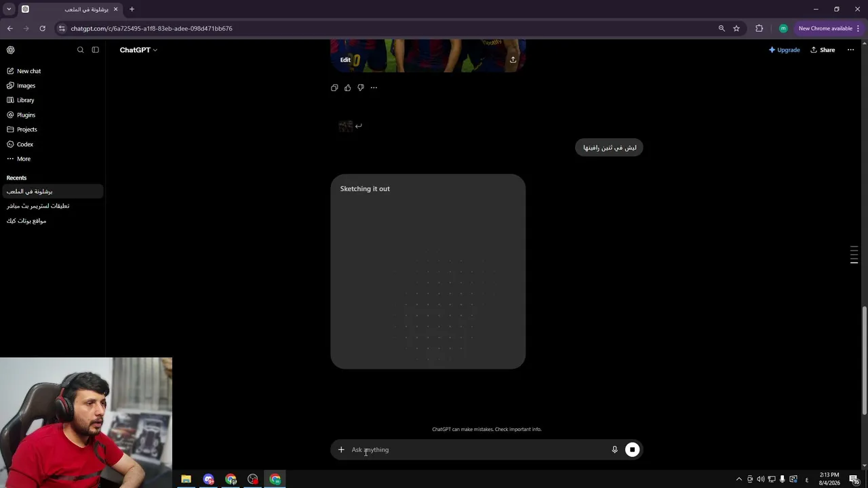This screenshot has width=868, height=488.
Task: Open the volume speaker tray icon
Action: pos(760,479)
